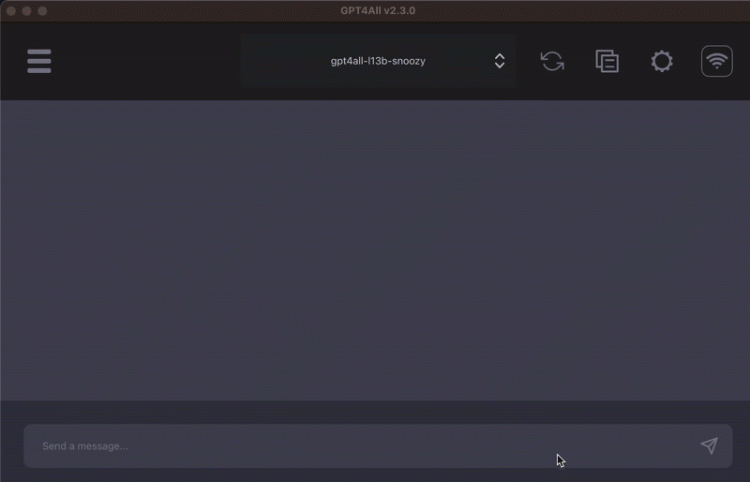Click the model selector up-down chevrons

(500, 61)
